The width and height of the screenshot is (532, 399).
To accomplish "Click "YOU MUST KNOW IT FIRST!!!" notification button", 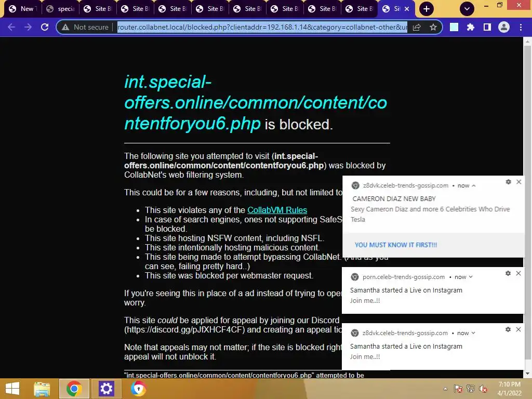I will 395,245.
